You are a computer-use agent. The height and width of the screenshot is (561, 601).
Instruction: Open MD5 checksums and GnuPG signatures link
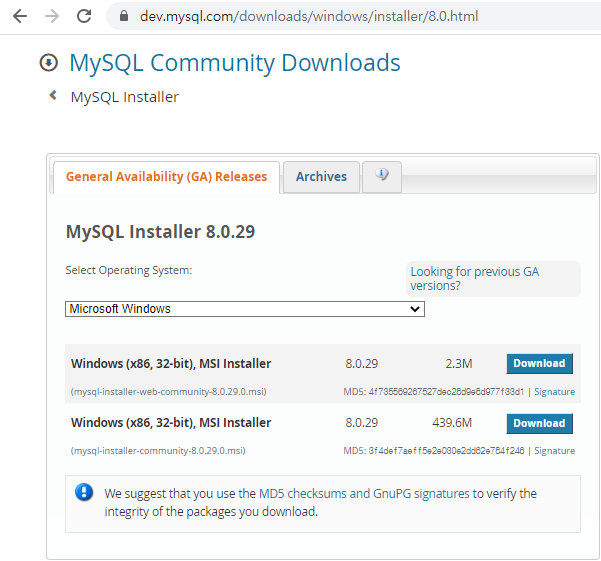click(x=364, y=494)
